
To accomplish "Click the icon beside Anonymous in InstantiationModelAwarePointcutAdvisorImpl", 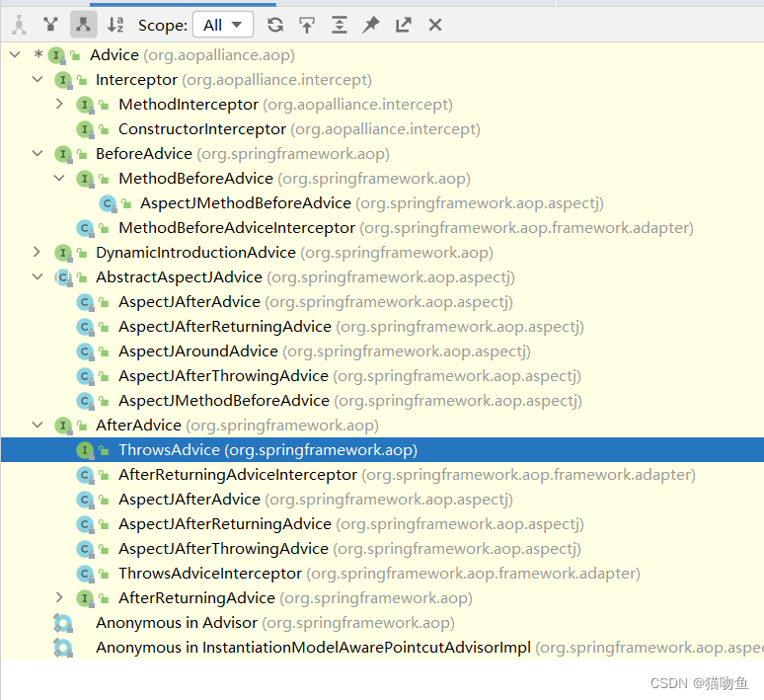I will pyautogui.click(x=63, y=648).
